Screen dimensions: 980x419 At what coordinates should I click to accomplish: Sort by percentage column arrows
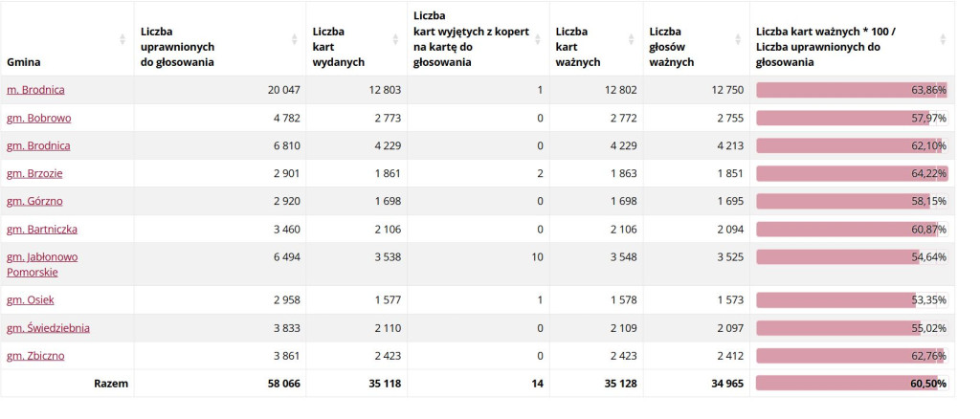tap(943, 39)
